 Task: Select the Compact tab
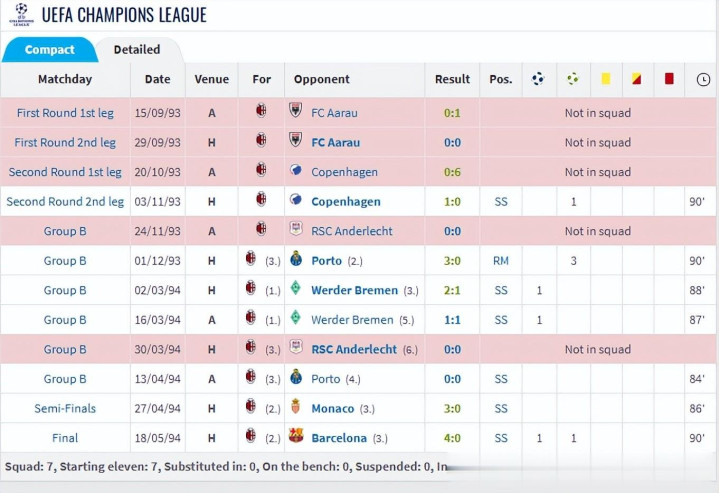click(50, 50)
